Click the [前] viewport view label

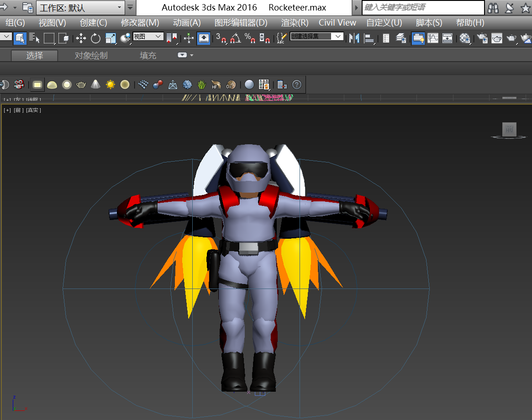pyautogui.click(x=19, y=110)
